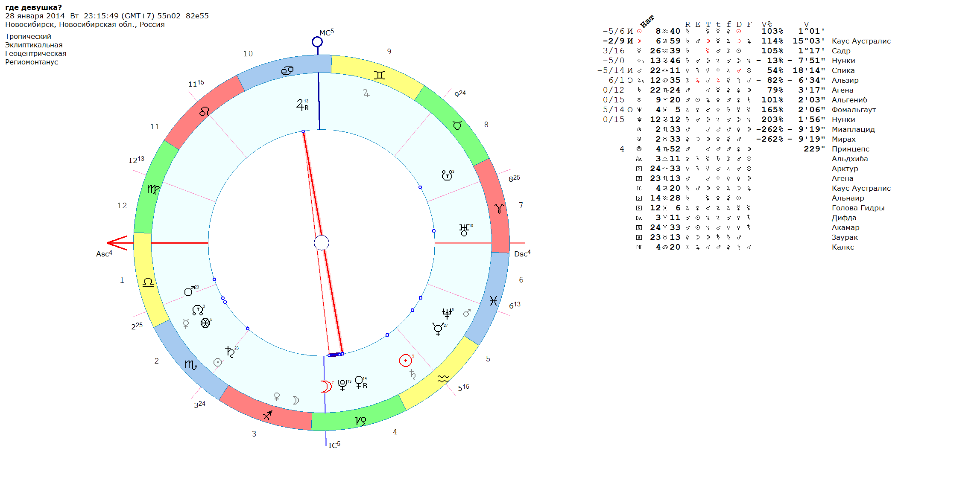Click the Aries glyph in the red segment
The width and height of the screenshot is (980, 486).
coord(499,209)
